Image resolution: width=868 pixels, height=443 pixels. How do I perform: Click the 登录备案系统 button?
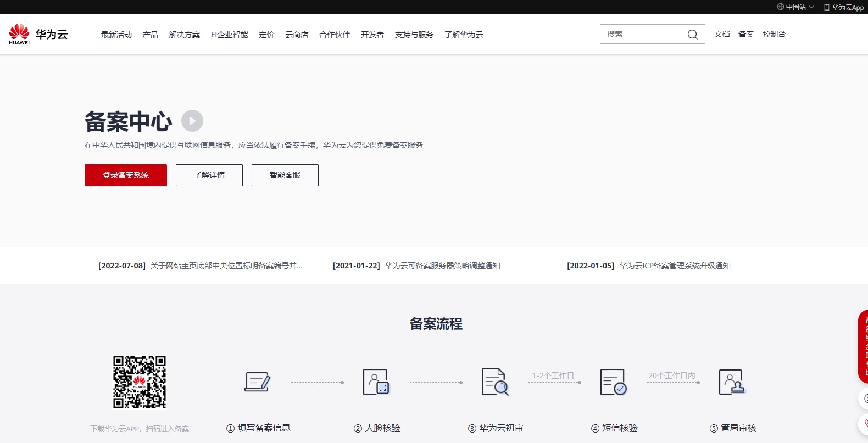pos(126,175)
